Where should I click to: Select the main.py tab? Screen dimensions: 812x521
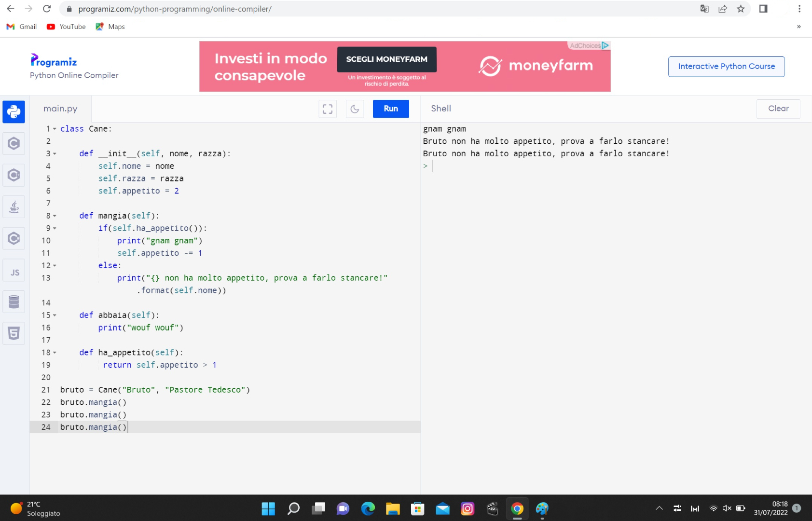coord(60,109)
